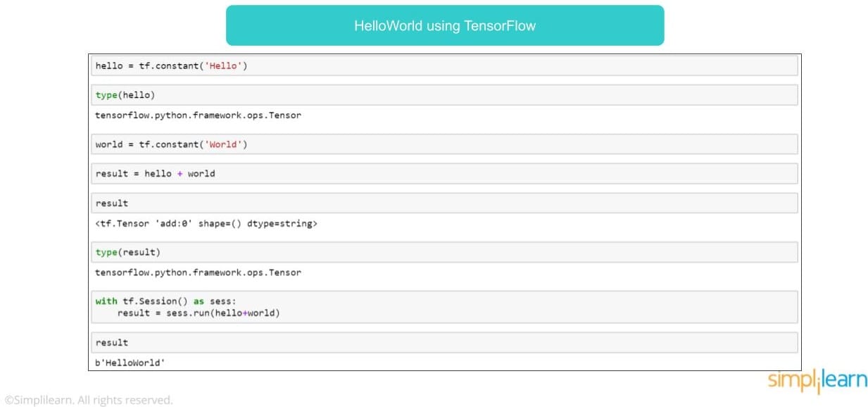Click the sess.run(hello+world) line
Image resolution: width=868 pixels, height=407 pixels.
[198, 313]
